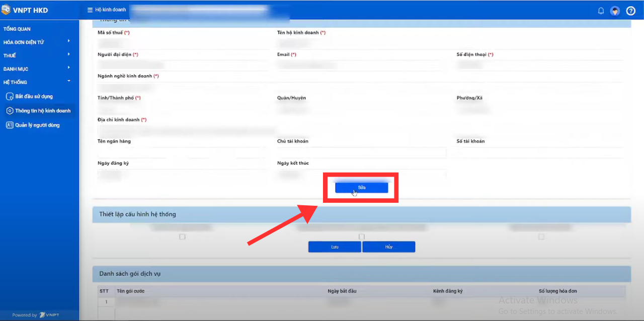Tick the left system configuration checkbox
Viewport: 644px width, 321px height.
(x=182, y=236)
